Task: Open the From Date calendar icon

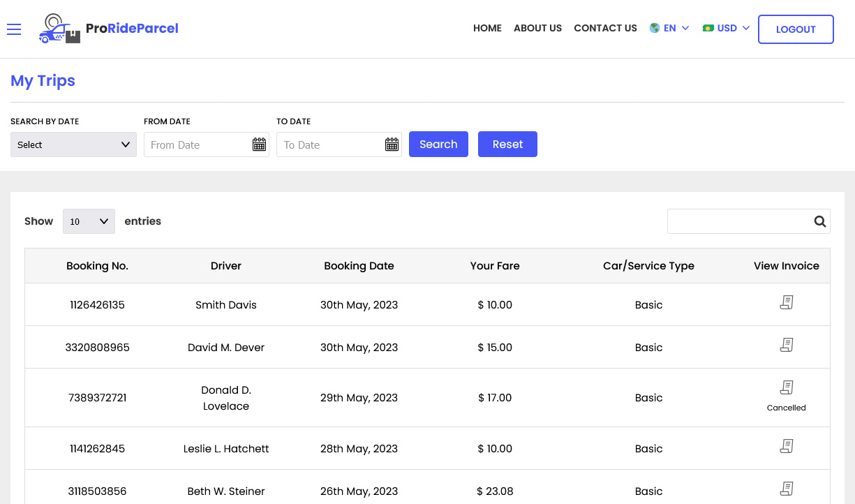Action: coord(259,144)
